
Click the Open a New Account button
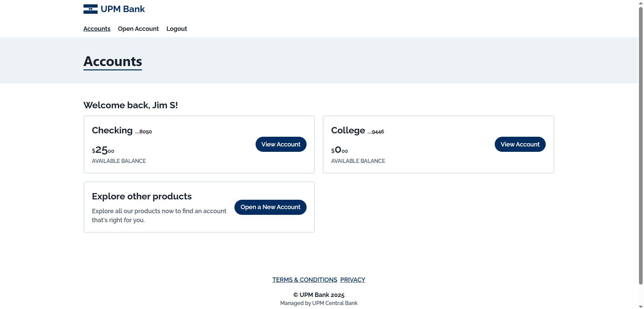(270, 207)
